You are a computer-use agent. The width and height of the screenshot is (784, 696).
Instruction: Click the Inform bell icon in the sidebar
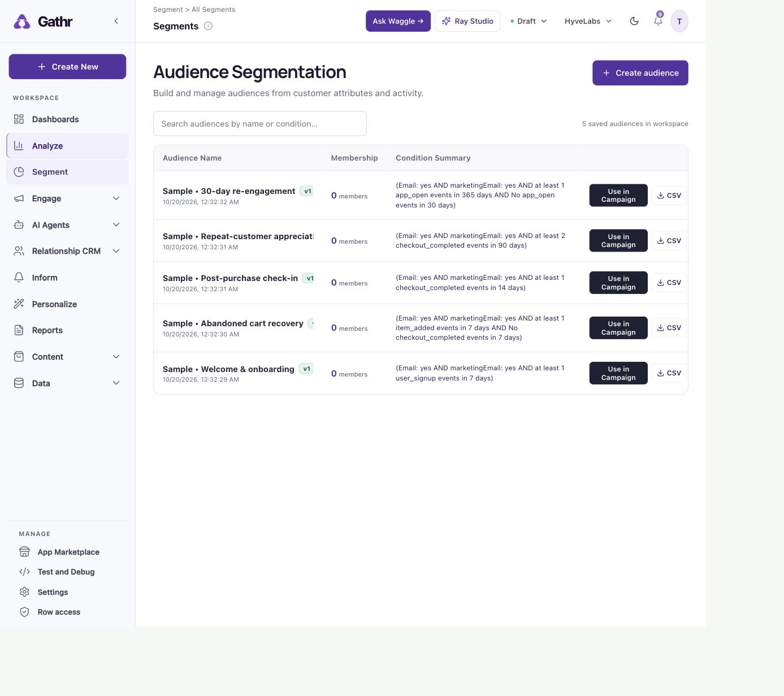point(19,278)
